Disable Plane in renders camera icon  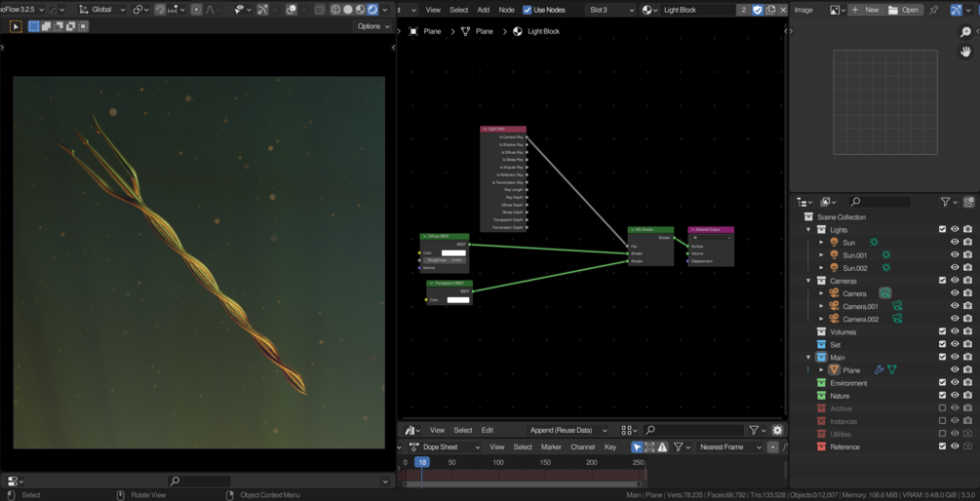tap(968, 369)
